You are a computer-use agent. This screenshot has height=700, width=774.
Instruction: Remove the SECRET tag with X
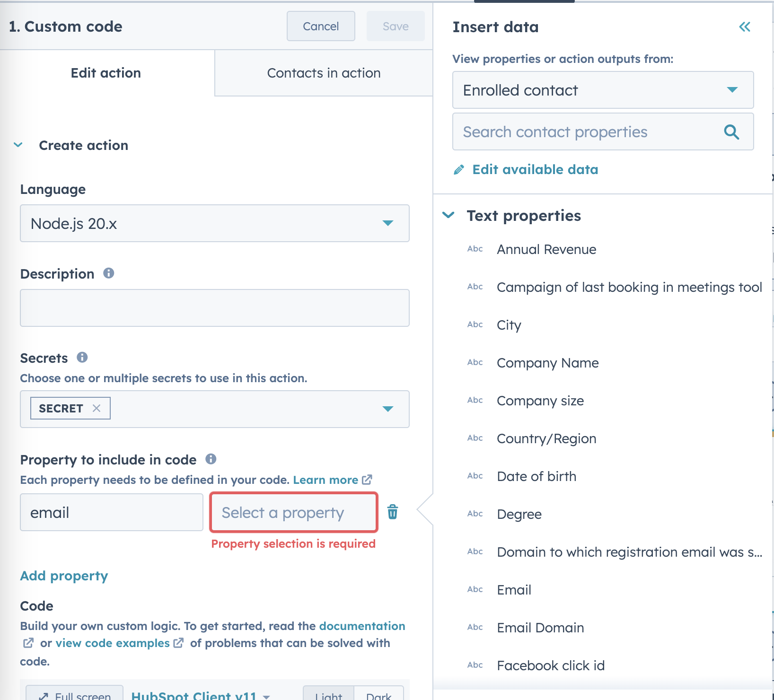(x=97, y=408)
